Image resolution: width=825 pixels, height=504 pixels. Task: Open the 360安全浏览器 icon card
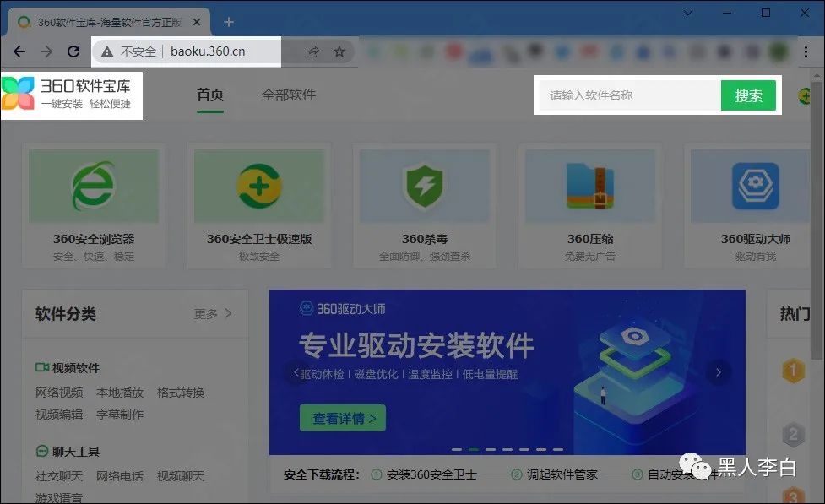click(x=93, y=185)
